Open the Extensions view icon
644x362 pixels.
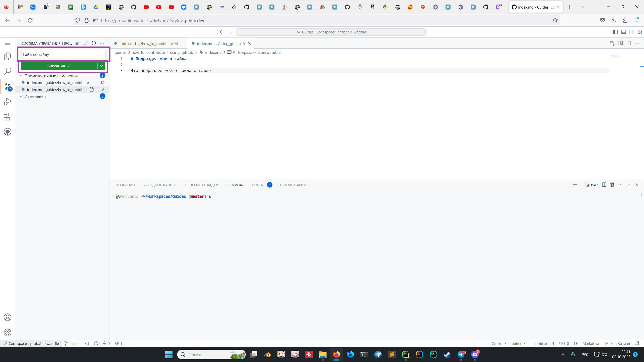click(8, 117)
